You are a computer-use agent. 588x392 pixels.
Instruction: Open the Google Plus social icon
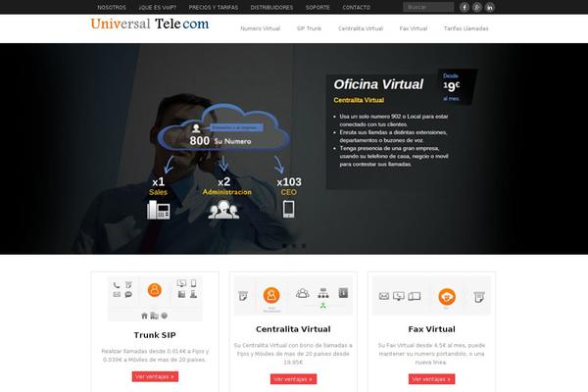477,7
